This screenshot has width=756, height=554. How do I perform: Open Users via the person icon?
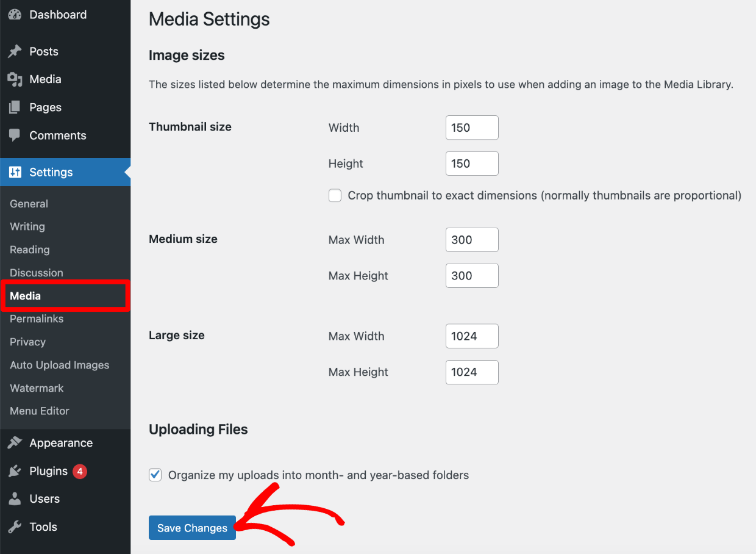(x=15, y=498)
